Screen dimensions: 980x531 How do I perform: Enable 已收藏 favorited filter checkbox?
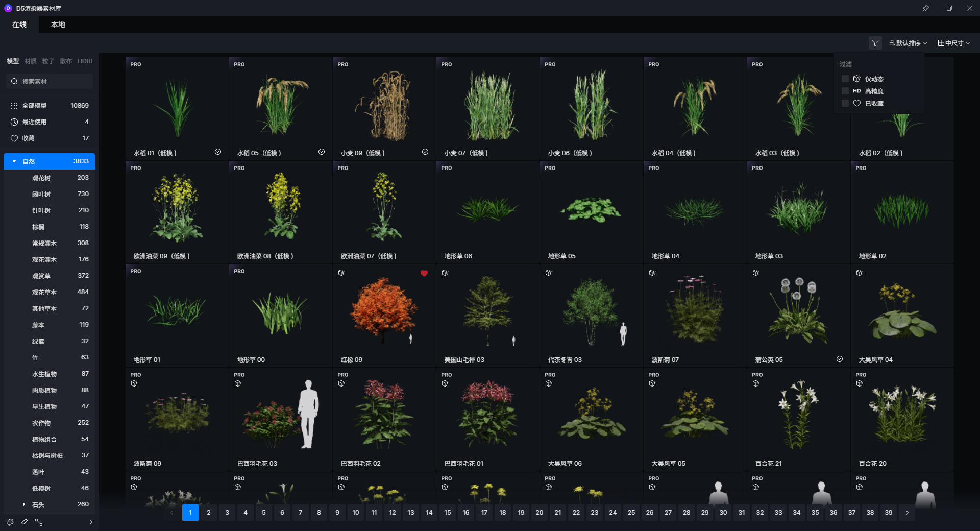(x=845, y=103)
